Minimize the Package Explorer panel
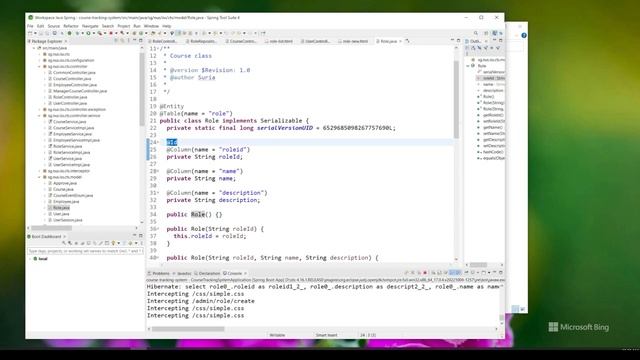This screenshot has width=640, height=360. click(134, 41)
